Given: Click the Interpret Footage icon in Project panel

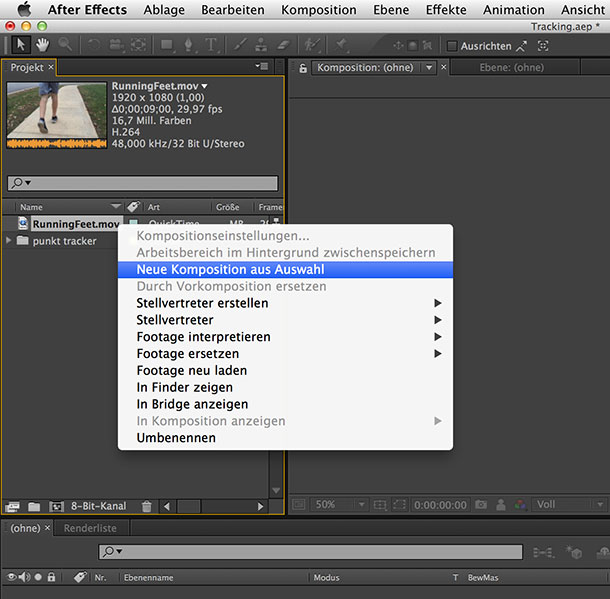Looking at the screenshot, I should [12, 506].
